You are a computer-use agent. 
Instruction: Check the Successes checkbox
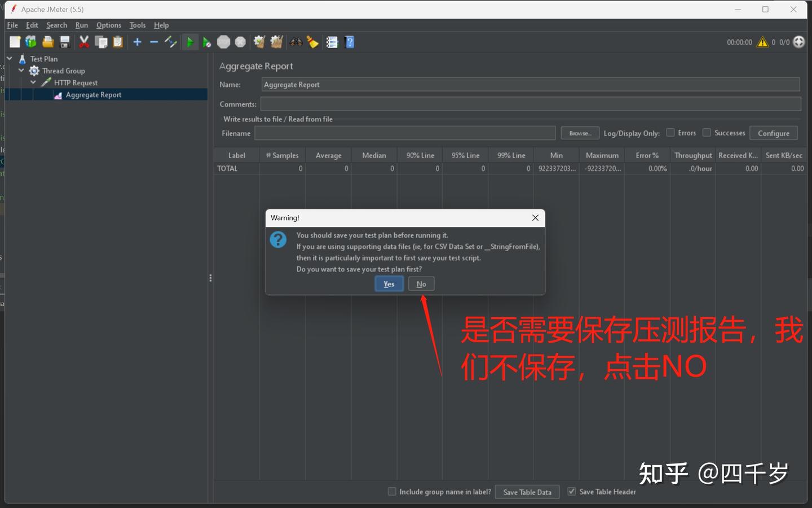tap(707, 132)
